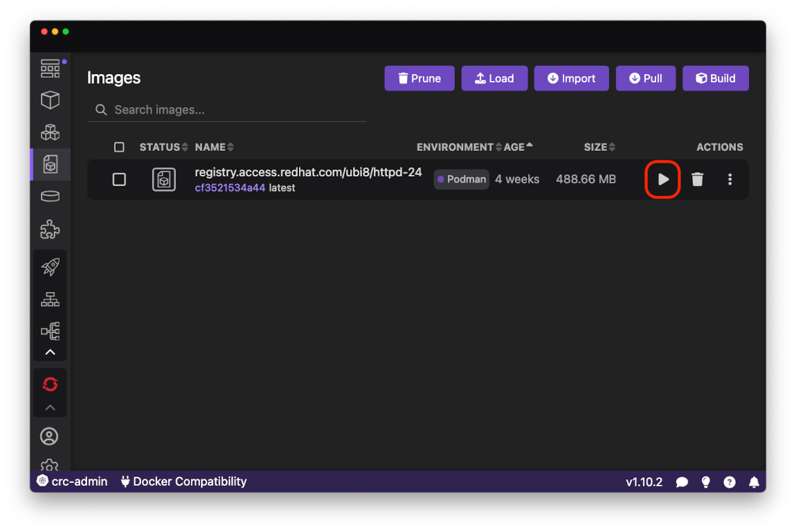Delete the httpd-24 image via trash icon
Viewport: 796px width, 532px height.
click(x=697, y=179)
